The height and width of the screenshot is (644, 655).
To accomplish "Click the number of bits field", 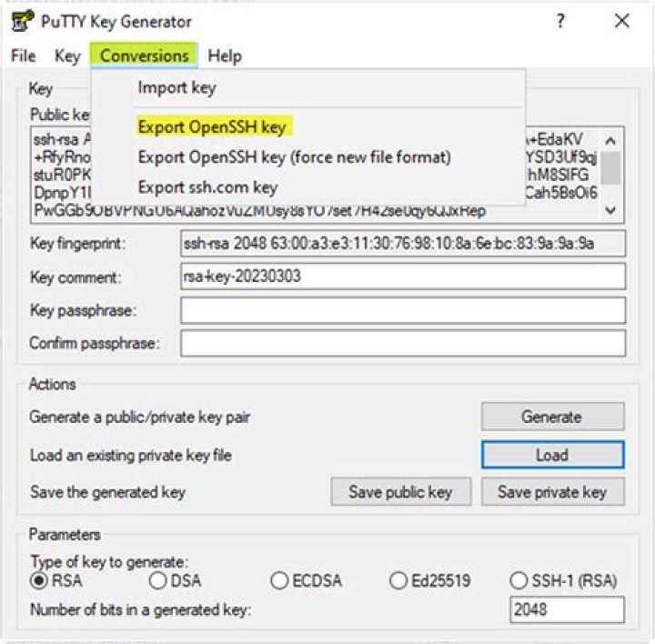I will click(567, 609).
